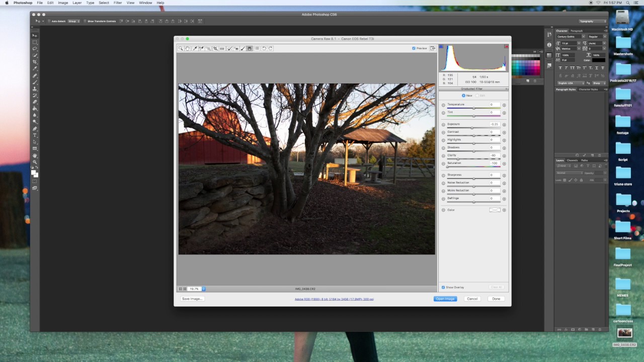Screen dimensions: 644x362
Task: Select the Hand tool in Photoshop toolbar
Action: 35,155
